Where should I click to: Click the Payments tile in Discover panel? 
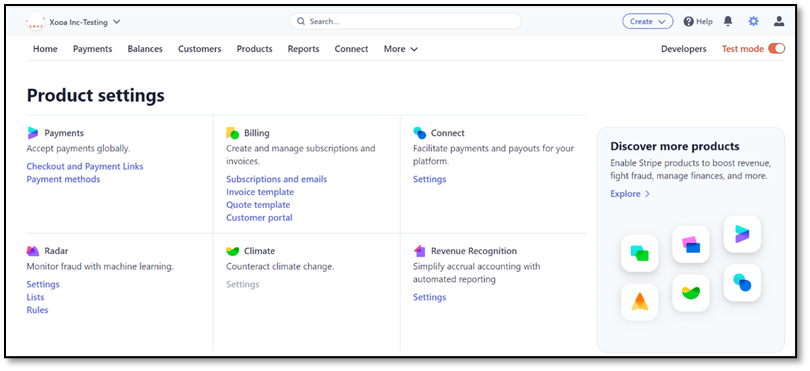point(742,234)
